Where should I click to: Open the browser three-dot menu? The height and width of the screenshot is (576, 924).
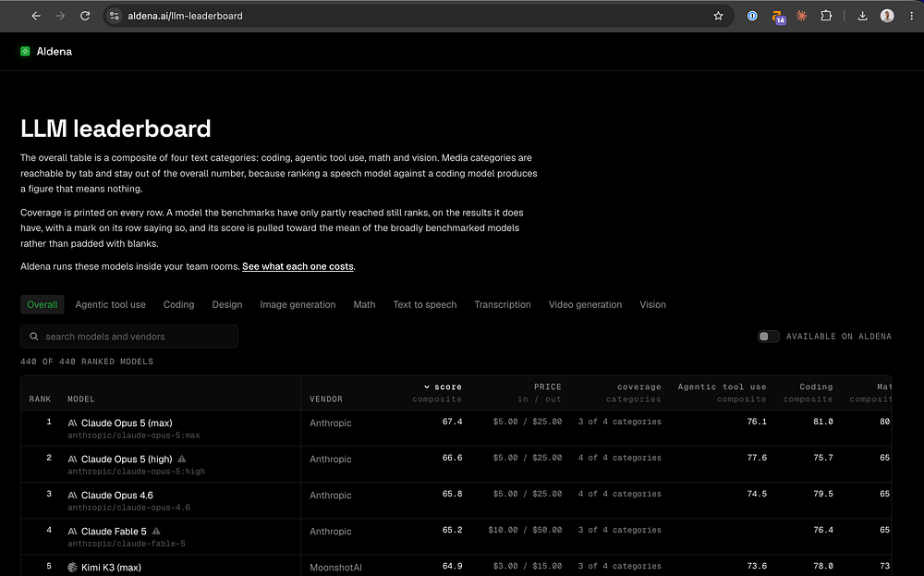911,16
